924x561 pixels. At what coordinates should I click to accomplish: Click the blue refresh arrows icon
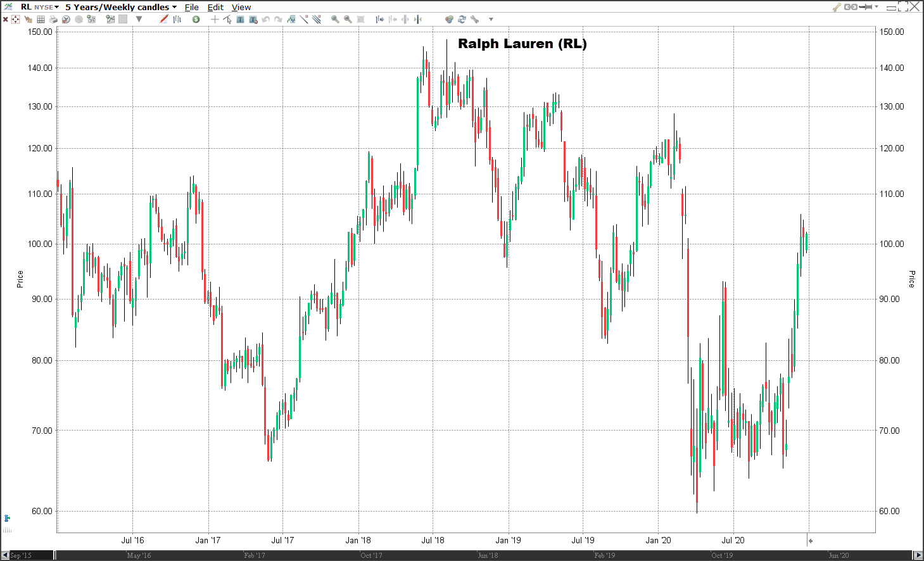[x=462, y=20]
